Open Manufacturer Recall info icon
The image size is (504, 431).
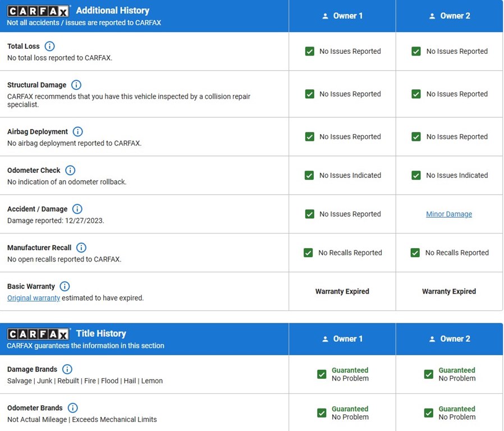[81, 247]
